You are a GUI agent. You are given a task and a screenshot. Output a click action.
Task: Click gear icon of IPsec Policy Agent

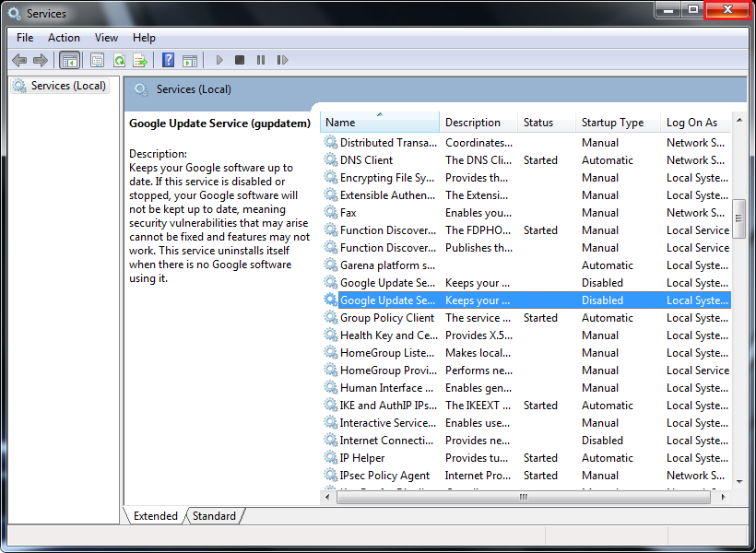pyautogui.click(x=331, y=476)
